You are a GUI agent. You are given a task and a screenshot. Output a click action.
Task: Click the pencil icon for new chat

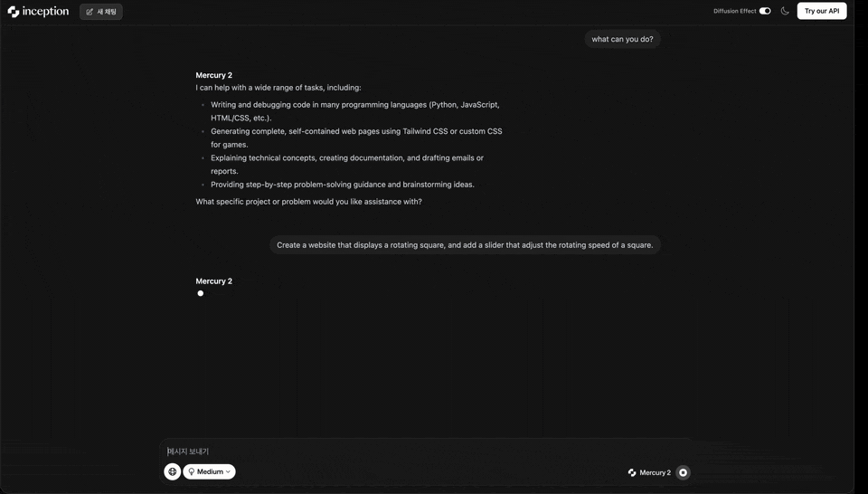click(90, 12)
